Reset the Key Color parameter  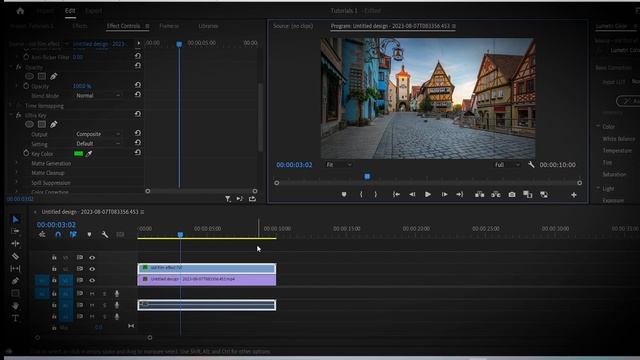[138, 153]
